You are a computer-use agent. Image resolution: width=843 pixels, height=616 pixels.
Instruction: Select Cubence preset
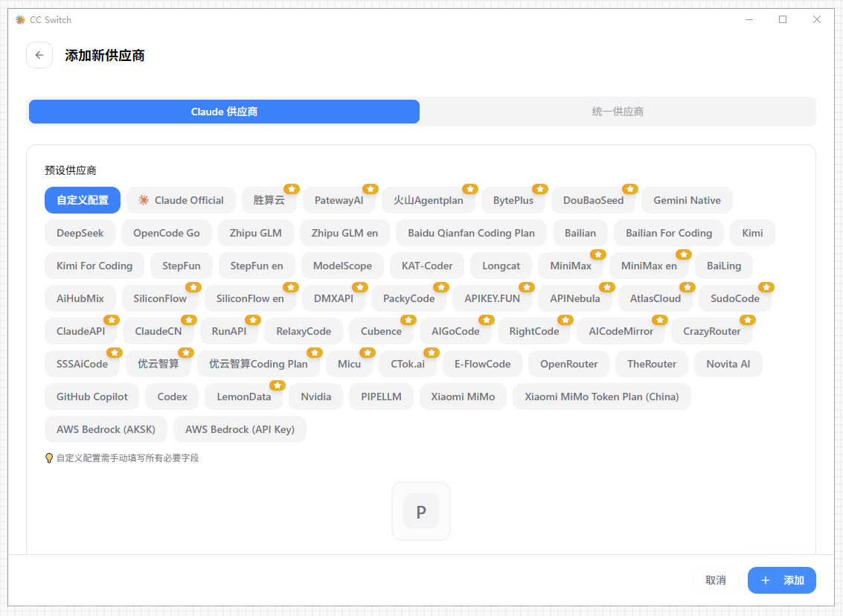pyautogui.click(x=381, y=331)
